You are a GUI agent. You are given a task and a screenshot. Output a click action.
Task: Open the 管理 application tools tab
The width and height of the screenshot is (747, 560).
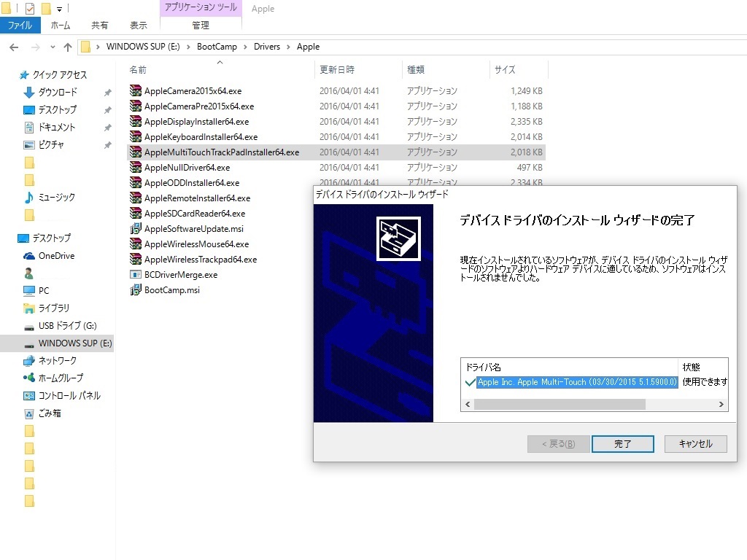(201, 26)
